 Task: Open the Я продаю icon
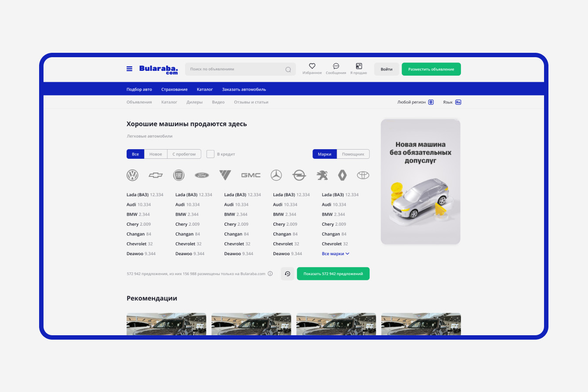[359, 66]
